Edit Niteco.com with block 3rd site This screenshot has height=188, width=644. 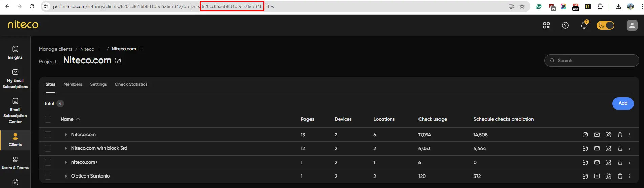[x=608, y=148]
